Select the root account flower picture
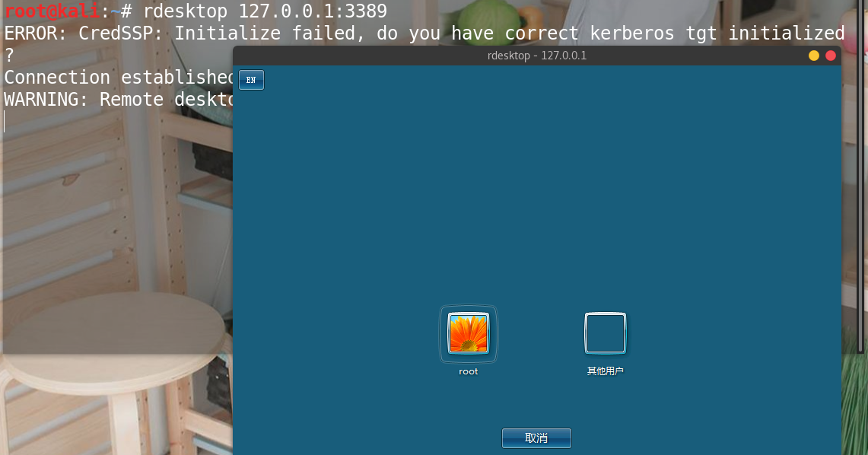This screenshot has width=868, height=455. tap(469, 333)
